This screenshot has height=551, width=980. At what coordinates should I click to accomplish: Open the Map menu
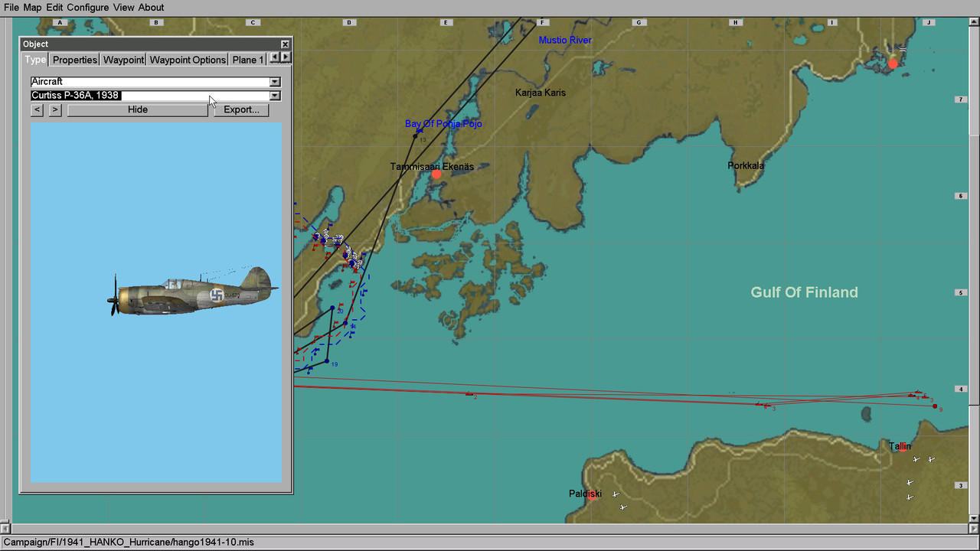pyautogui.click(x=32, y=8)
